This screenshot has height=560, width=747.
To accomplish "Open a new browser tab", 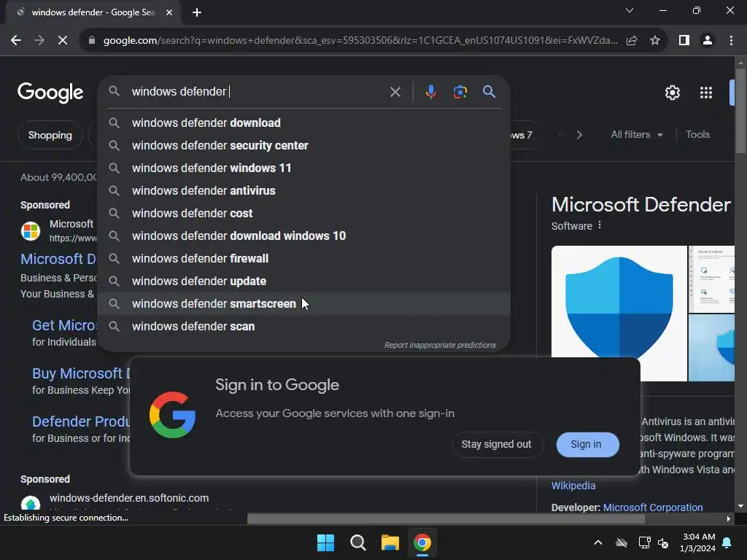I will (197, 12).
